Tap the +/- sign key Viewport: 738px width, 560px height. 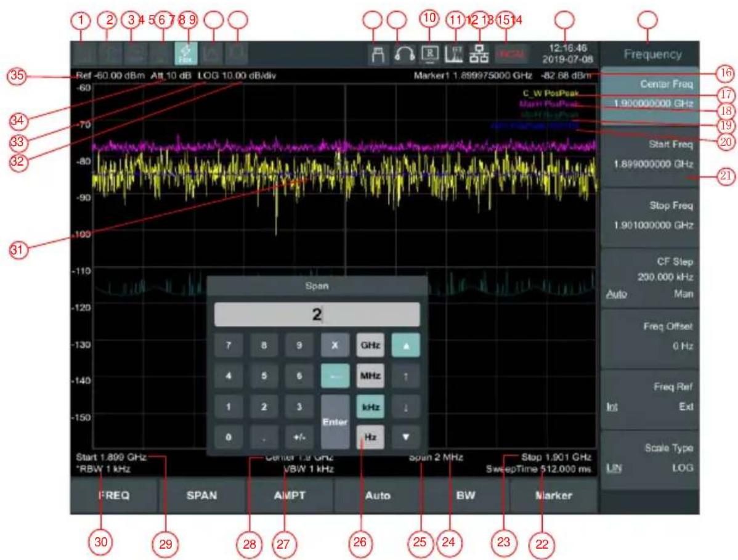299,437
